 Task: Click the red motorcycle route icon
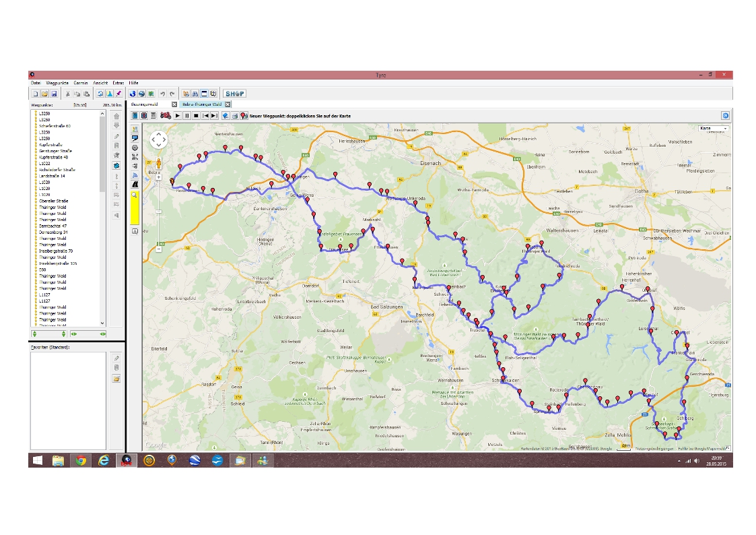165,116
